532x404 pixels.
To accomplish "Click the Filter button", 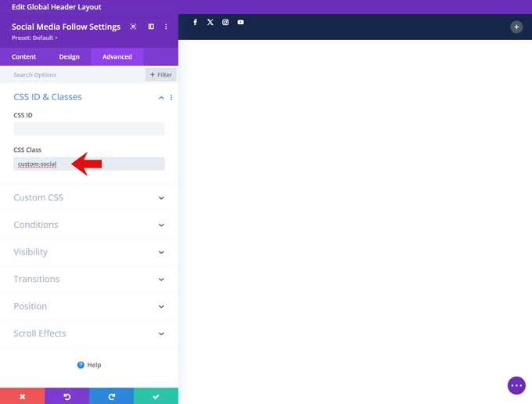I will [160, 75].
